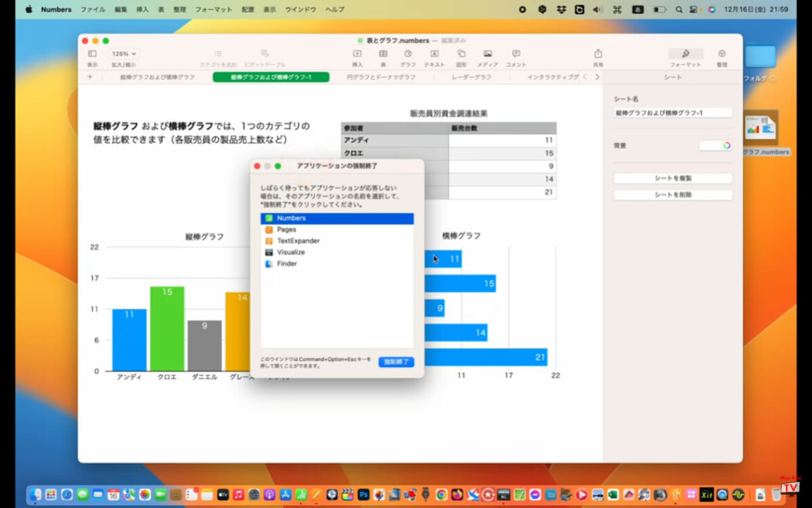Select TextExpander in force quit list

pyautogui.click(x=337, y=240)
